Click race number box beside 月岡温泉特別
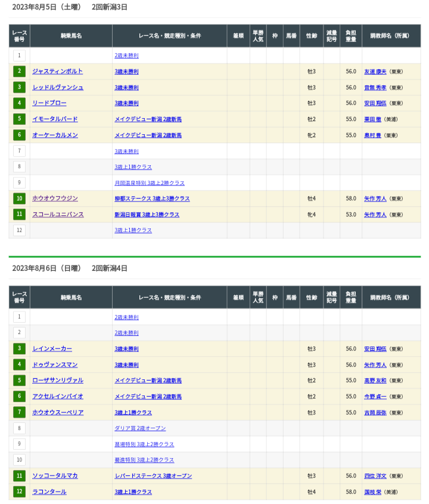 click(19, 183)
